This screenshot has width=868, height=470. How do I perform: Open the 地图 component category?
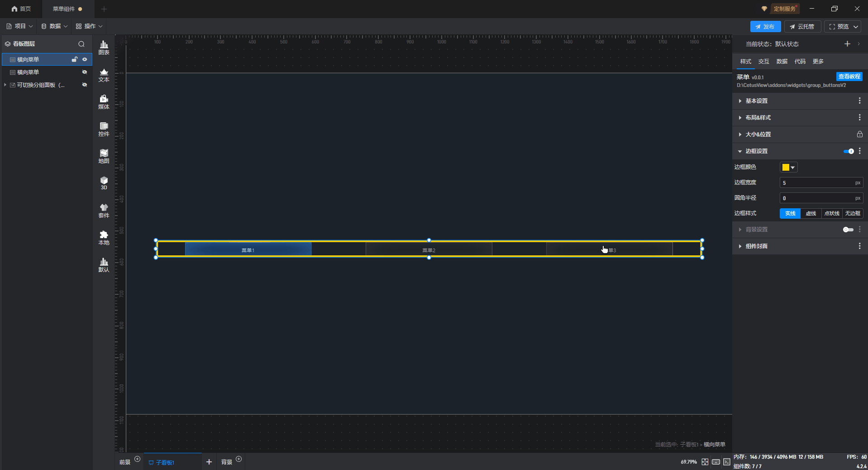click(104, 156)
